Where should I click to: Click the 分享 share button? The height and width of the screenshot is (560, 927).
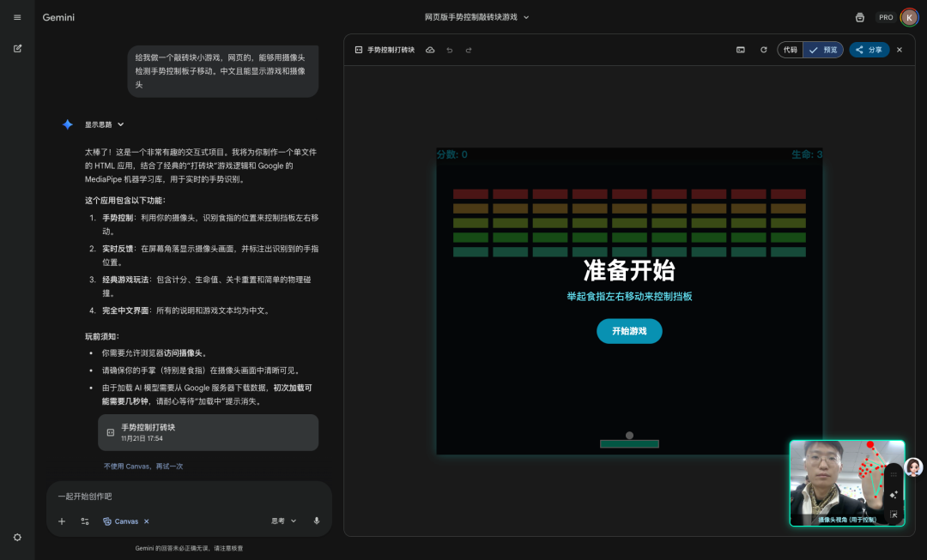coord(869,50)
